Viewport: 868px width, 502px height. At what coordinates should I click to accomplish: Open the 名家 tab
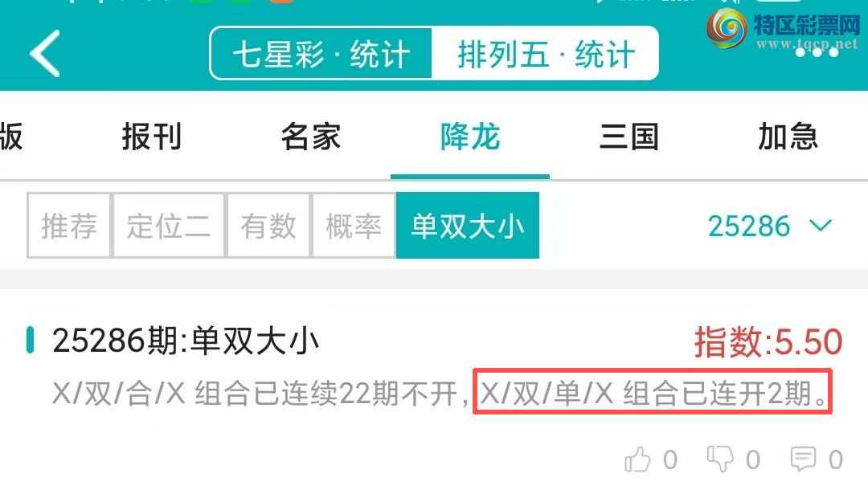pyautogui.click(x=310, y=137)
